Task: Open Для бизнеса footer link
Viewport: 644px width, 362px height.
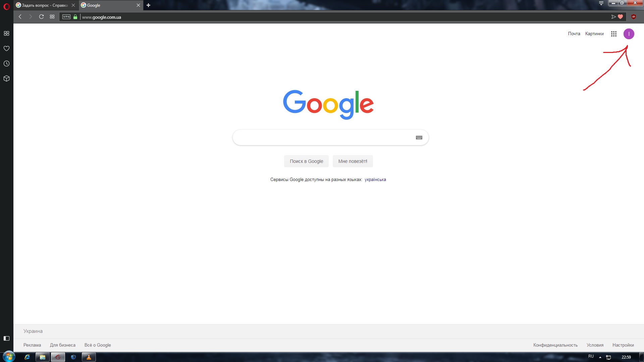Action: 63,345
